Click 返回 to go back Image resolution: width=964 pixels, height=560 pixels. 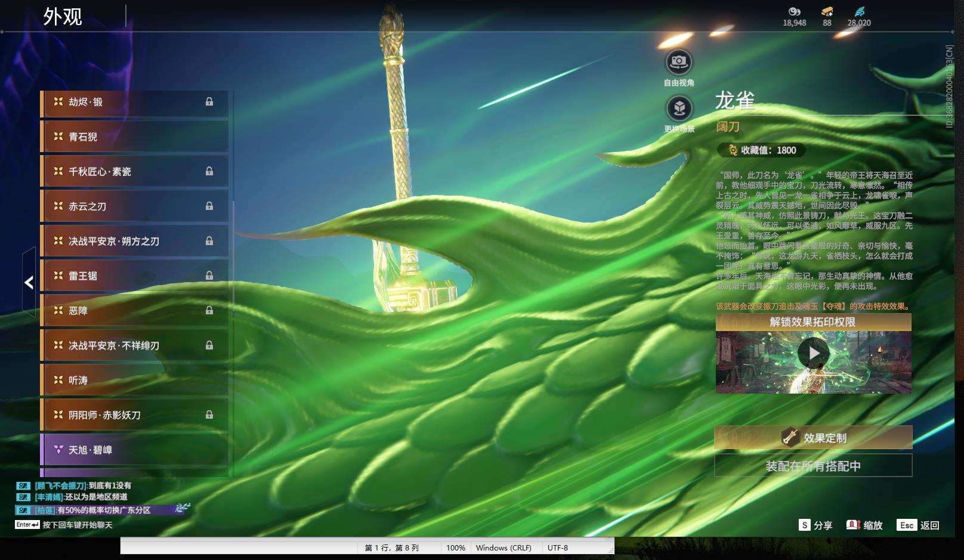[929, 525]
